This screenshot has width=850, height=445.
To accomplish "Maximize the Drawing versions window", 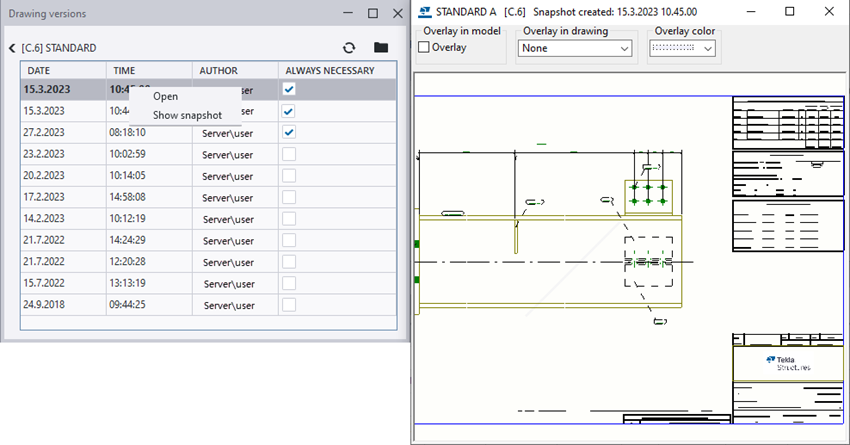I will tap(372, 13).
